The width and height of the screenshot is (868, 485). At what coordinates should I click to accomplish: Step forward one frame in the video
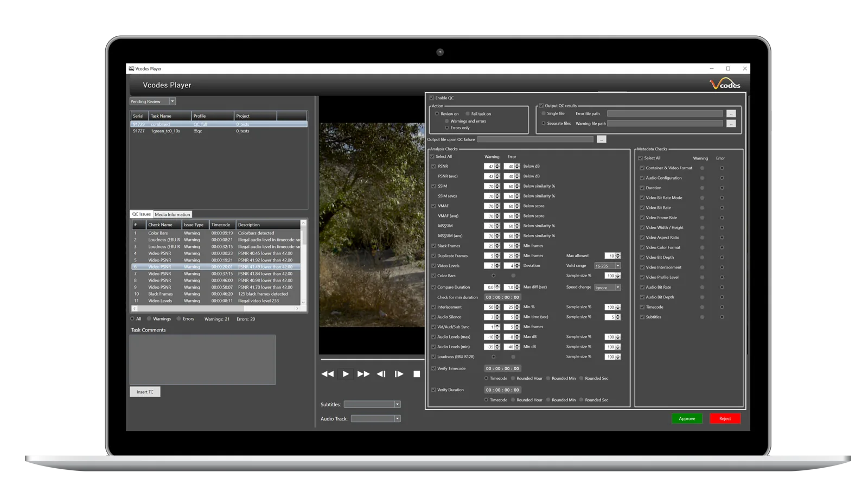(399, 374)
